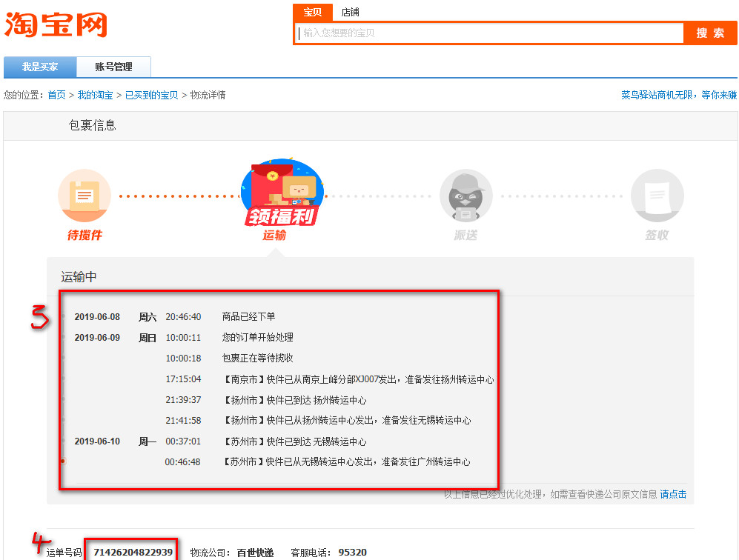
Task: Click the Taobao logo
Action: 56,24
